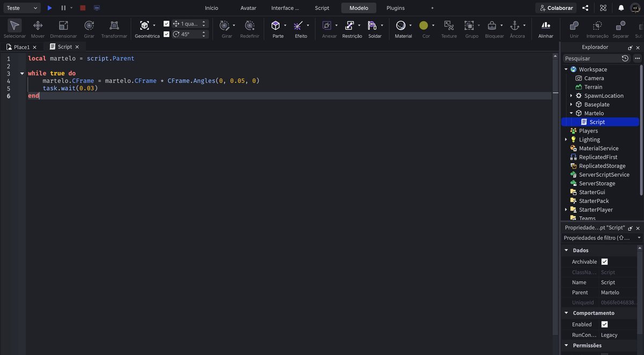
Task: Add a new ribbon tab with plus
Action: pos(432,8)
